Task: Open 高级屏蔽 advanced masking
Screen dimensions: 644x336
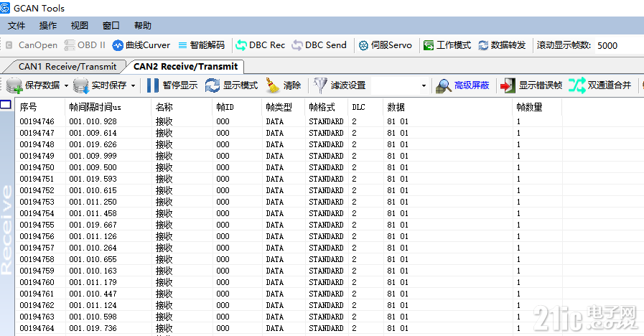Action: [462, 85]
